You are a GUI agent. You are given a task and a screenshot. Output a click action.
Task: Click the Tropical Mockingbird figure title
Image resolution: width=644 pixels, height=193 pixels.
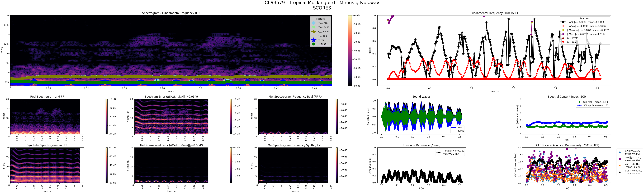(322, 3)
